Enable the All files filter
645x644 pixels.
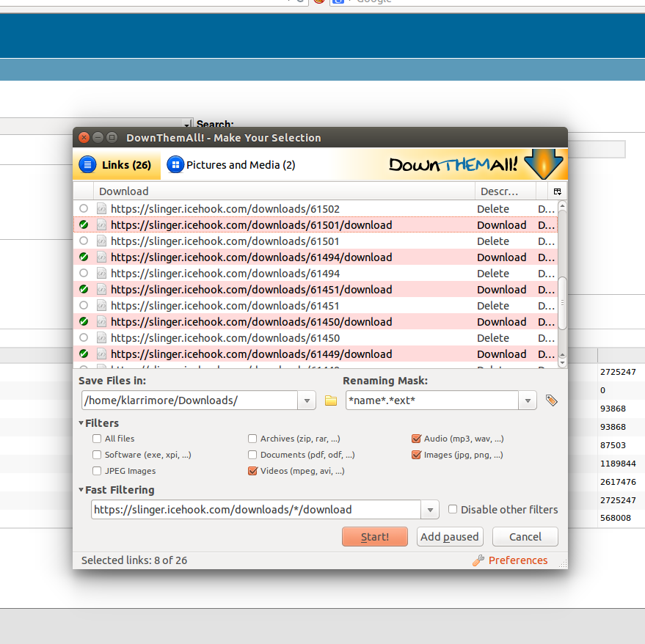(97, 439)
